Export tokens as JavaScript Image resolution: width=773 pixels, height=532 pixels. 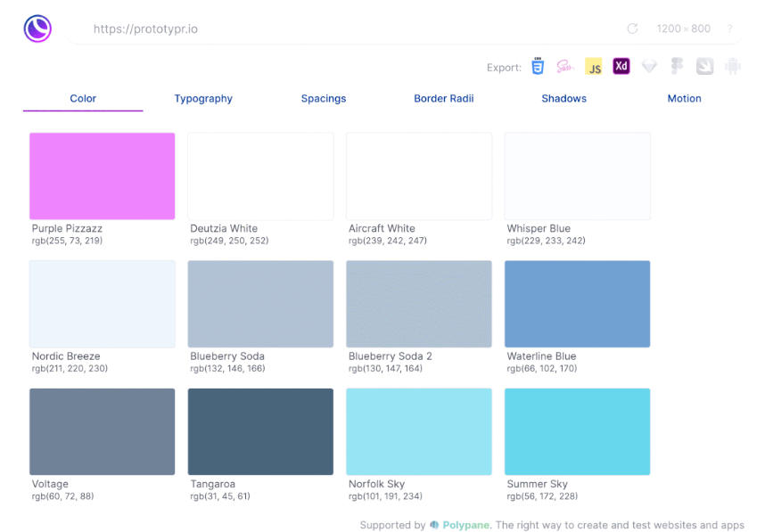[593, 67]
